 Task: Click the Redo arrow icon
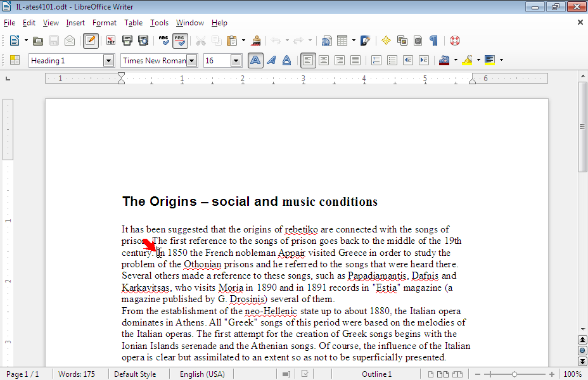[x=298, y=41]
